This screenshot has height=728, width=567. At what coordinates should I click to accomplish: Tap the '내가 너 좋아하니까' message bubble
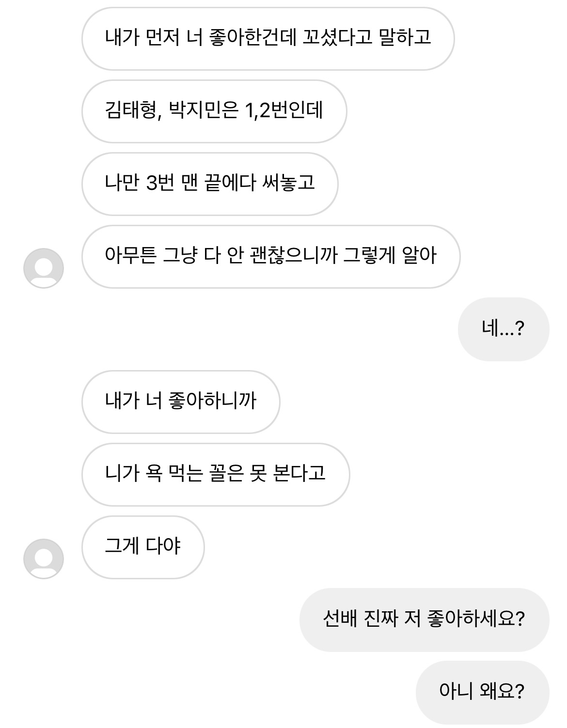point(181,402)
